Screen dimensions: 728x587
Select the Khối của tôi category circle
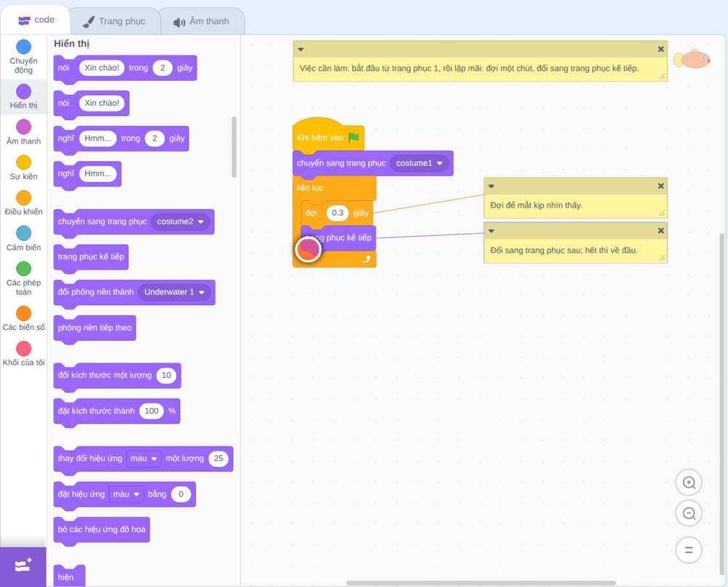24,348
